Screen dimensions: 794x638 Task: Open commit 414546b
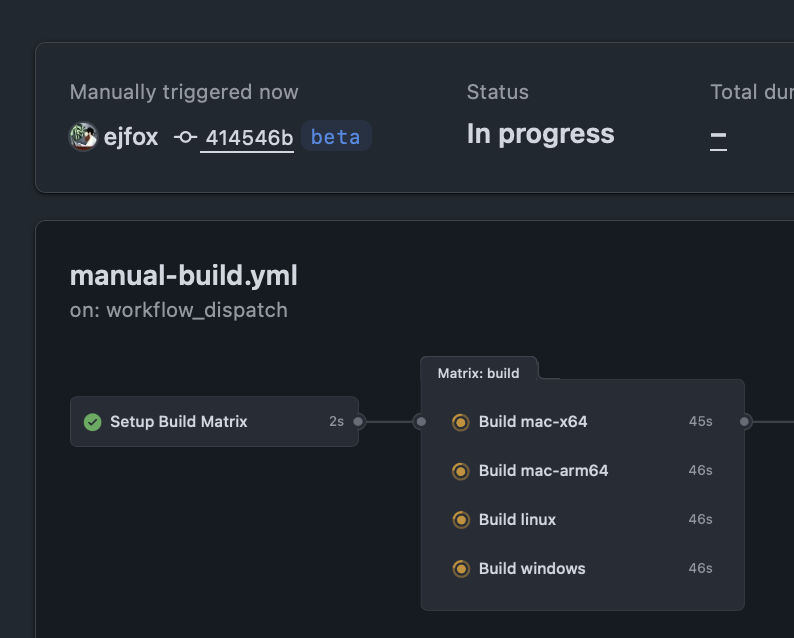tap(249, 138)
